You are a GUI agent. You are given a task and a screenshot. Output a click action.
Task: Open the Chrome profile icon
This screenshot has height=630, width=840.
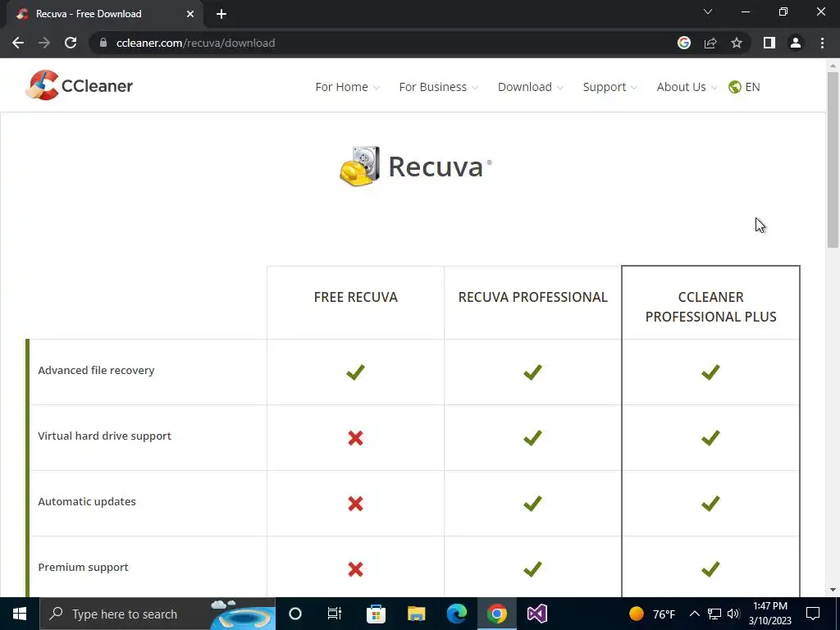click(x=796, y=43)
